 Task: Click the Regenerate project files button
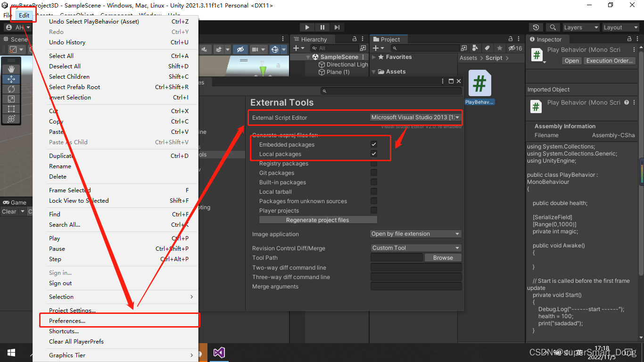point(318,220)
